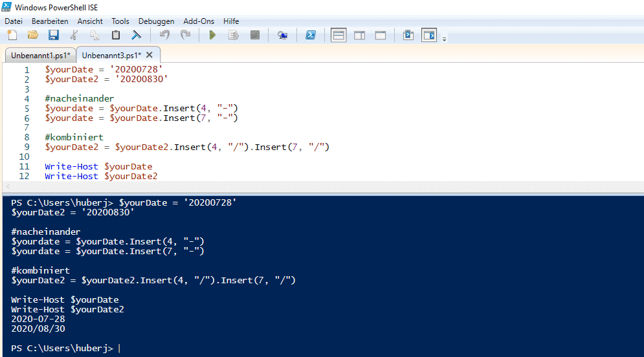Click the output '2020-07-28' in console
The image size is (644, 357).
[x=38, y=319]
